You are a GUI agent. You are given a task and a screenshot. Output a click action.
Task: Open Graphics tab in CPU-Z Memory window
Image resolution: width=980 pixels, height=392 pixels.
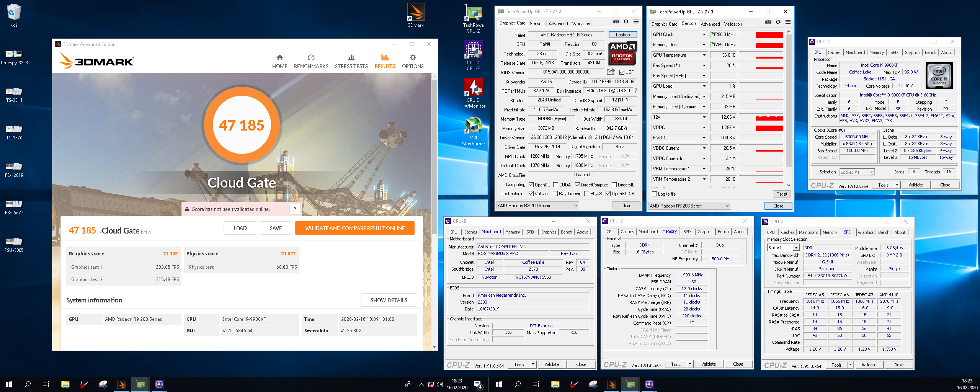705,232
